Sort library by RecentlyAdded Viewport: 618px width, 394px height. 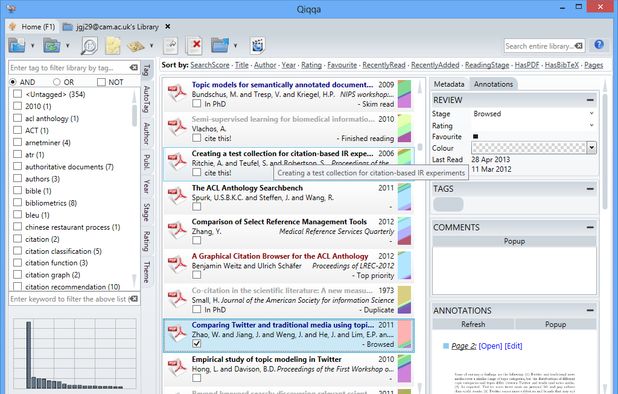point(435,65)
